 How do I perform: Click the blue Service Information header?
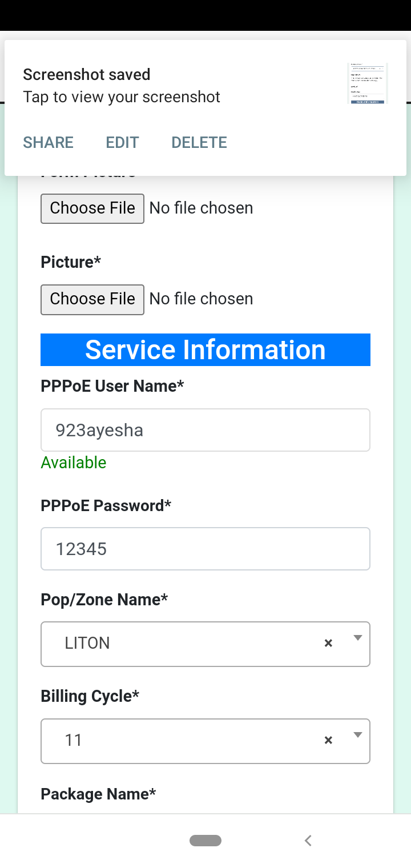205,349
